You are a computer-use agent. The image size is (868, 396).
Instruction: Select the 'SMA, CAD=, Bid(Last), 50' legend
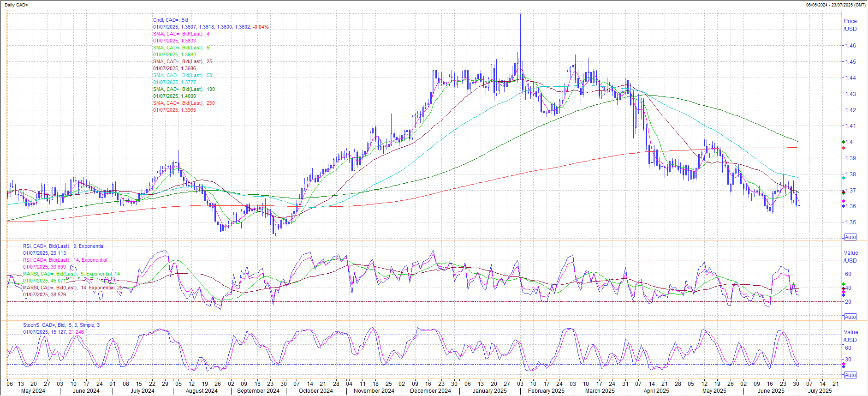[x=183, y=75]
